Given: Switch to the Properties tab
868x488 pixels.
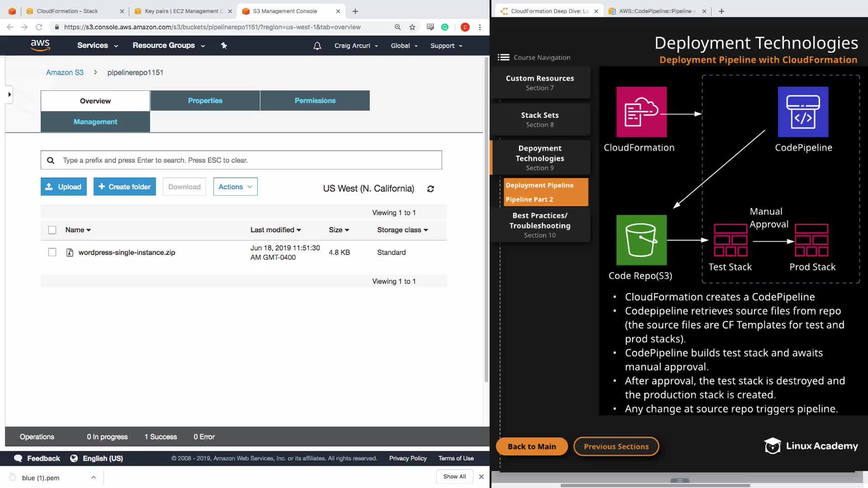Looking at the screenshot, I should (x=205, y=100).
